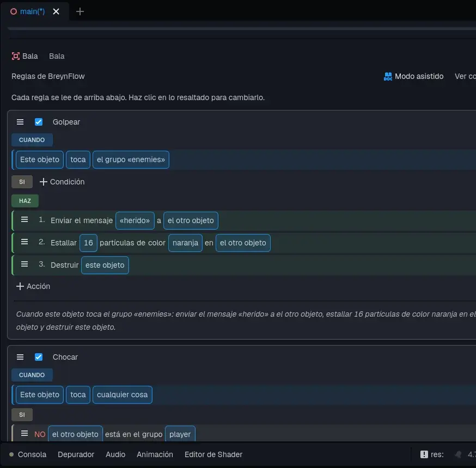Click drag handle of action 1 Enviar el mensaje
476x468 pixels.
[25, 220]
